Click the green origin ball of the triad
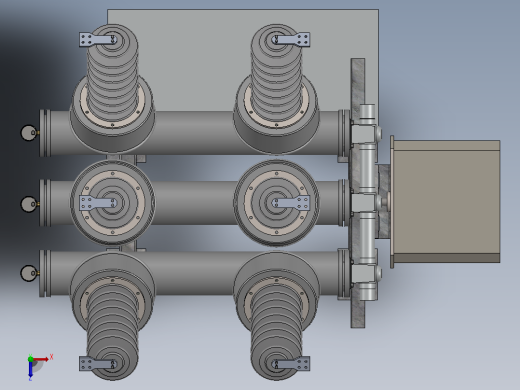This screenshot has height=390, width=520. [31, 359]
